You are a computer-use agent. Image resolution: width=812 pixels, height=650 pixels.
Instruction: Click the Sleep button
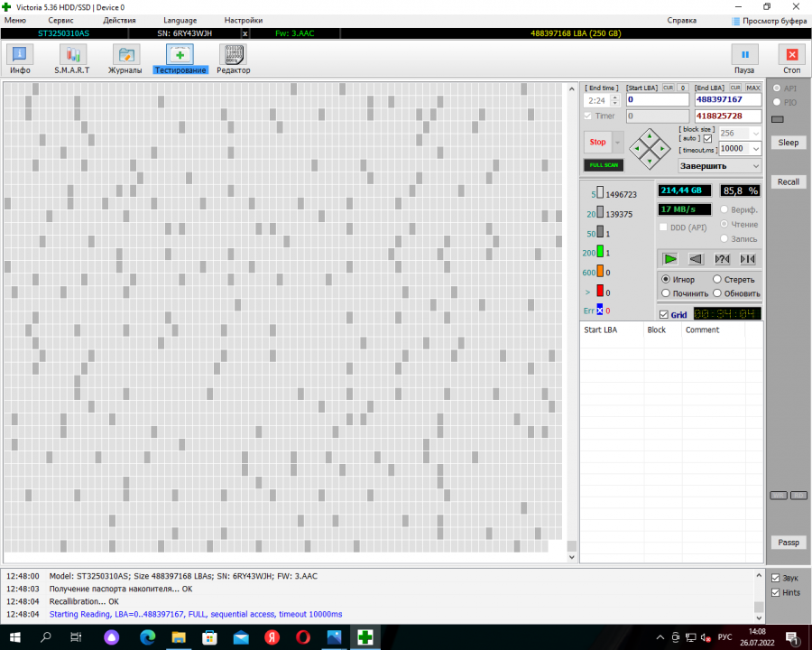(788, 143)
